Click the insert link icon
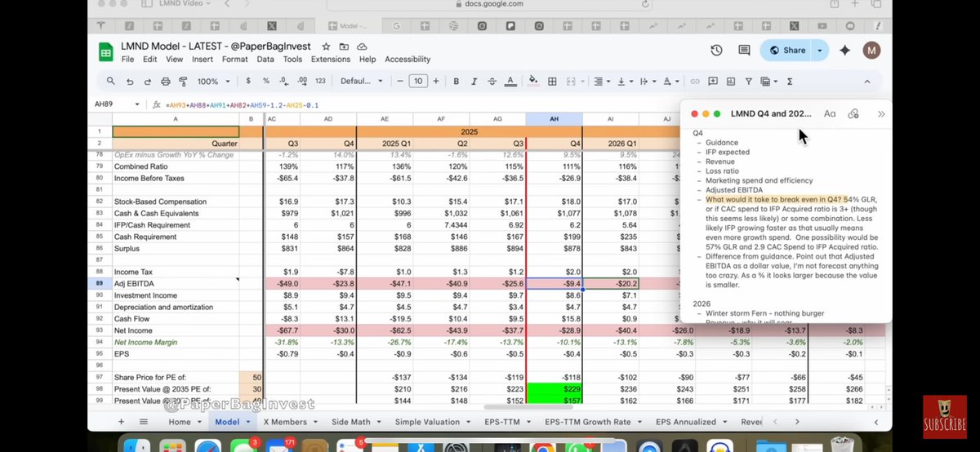The image size is (980, 452). click(695, 82)
